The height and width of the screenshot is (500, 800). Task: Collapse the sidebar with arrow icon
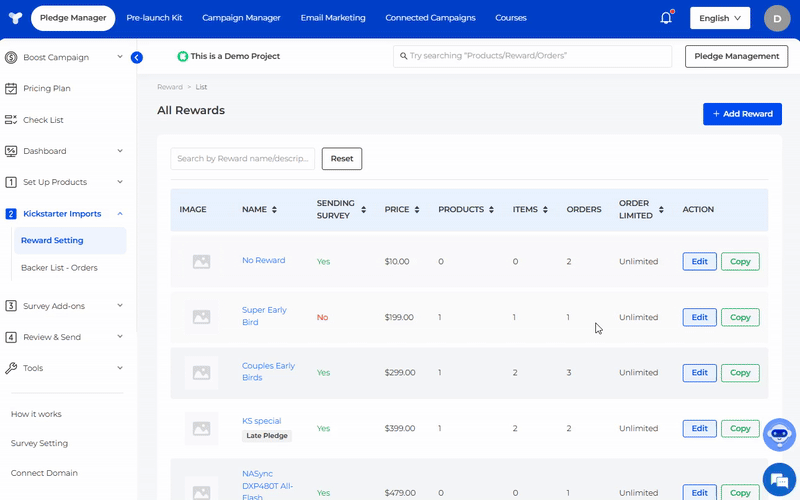[137, 57]
